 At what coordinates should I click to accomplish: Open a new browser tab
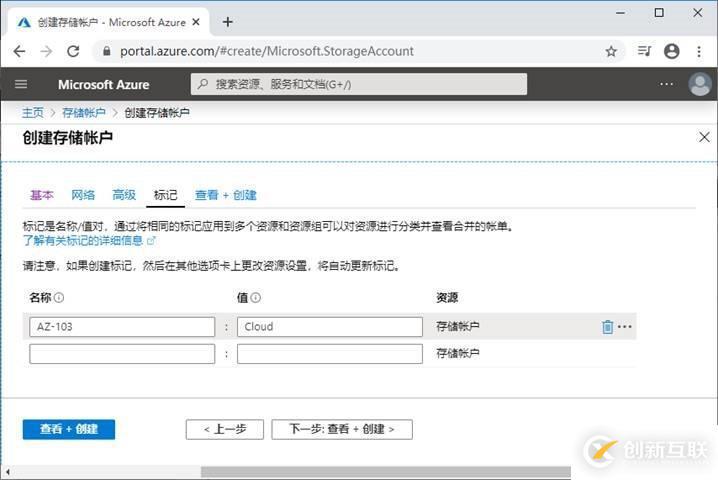tap(228, 22)
